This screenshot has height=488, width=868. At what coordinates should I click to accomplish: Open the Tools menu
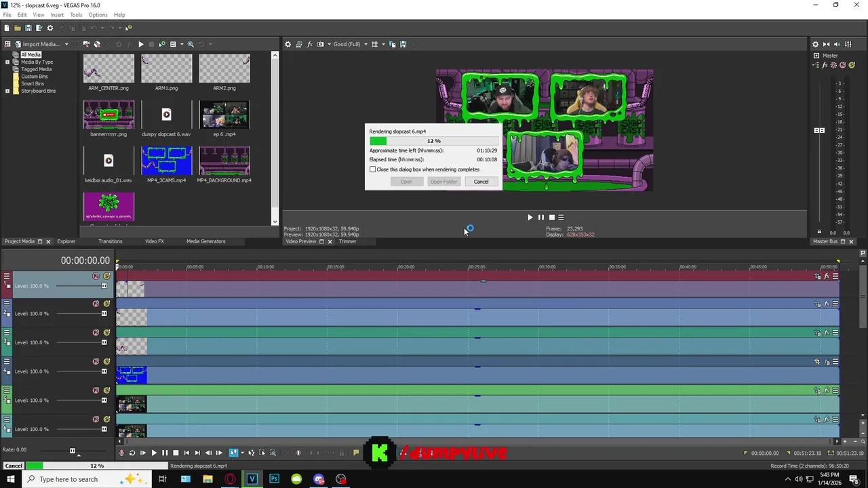76,15
